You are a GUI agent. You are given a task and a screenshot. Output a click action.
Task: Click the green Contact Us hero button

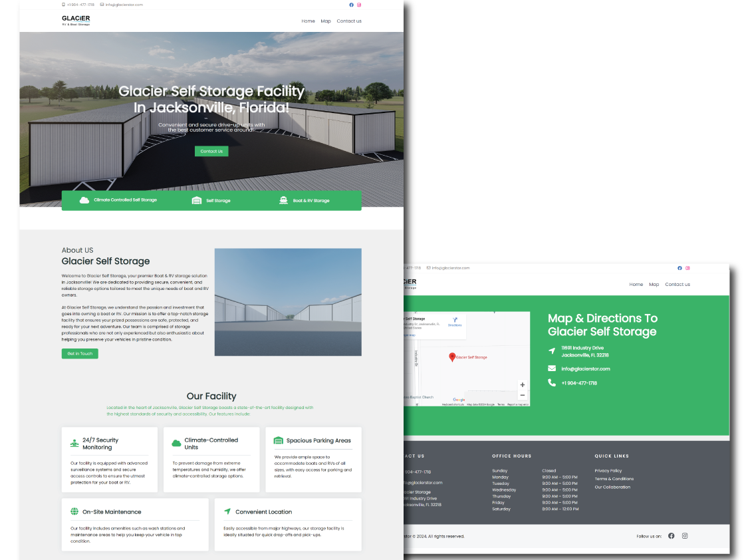point(211,151)
